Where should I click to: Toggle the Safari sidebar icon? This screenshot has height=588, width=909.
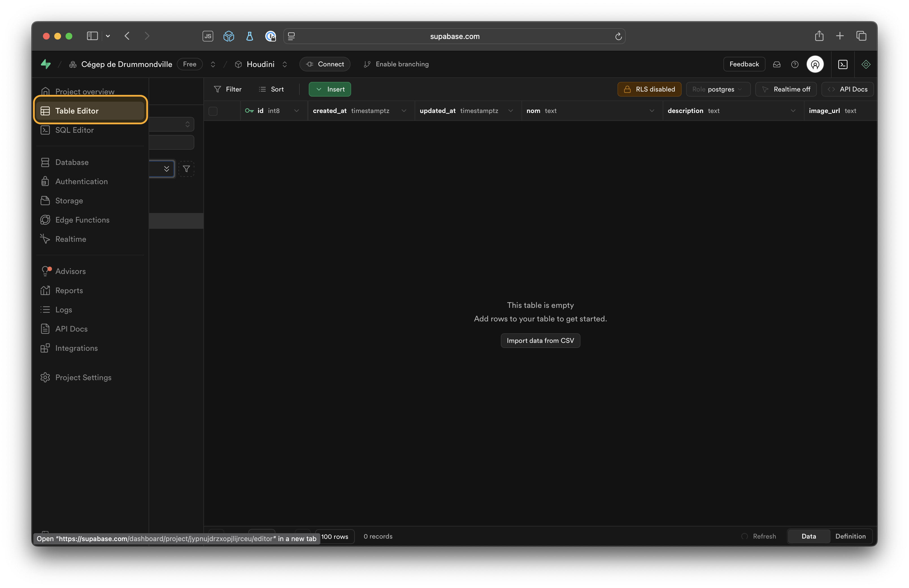(x=92, y=36)
